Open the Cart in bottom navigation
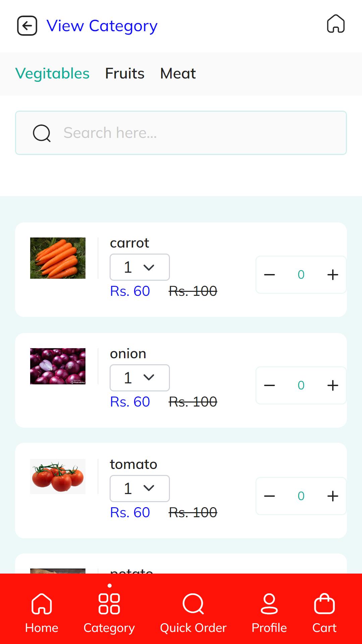The image size is (362, 644). 324,613
